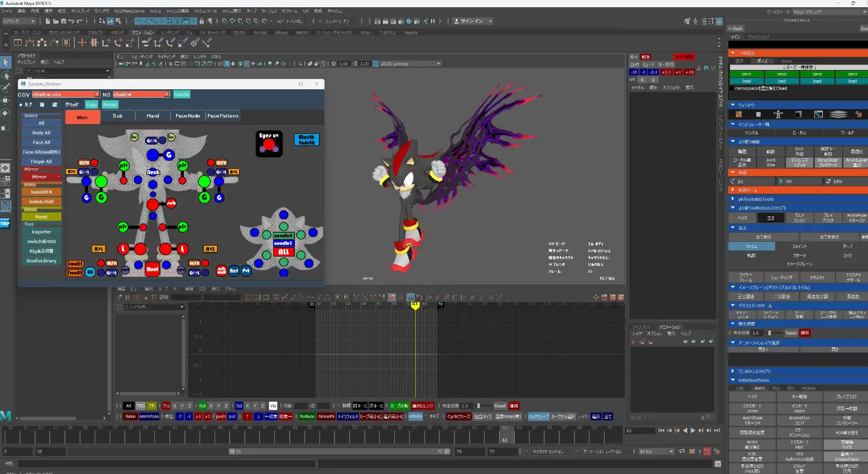
Task: Click the play forward button in playback controls
Action: pyautogui.click(x=693, y=431)
